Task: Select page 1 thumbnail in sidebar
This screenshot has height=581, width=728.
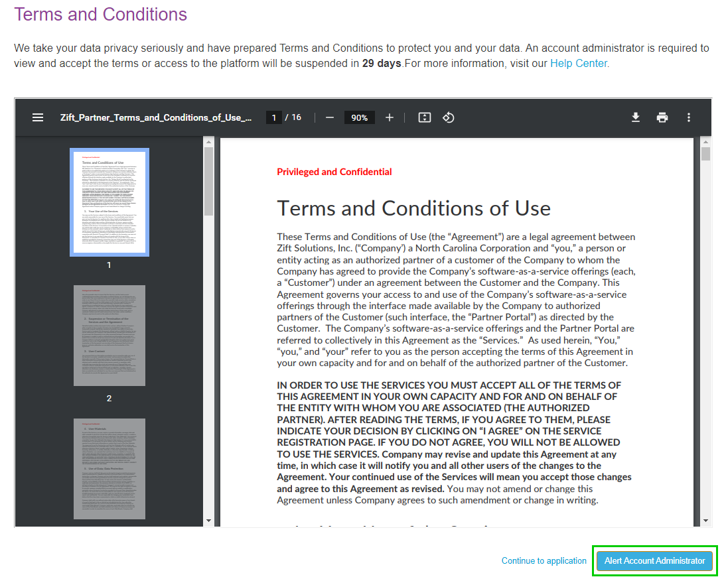Action: click(109, 202)
